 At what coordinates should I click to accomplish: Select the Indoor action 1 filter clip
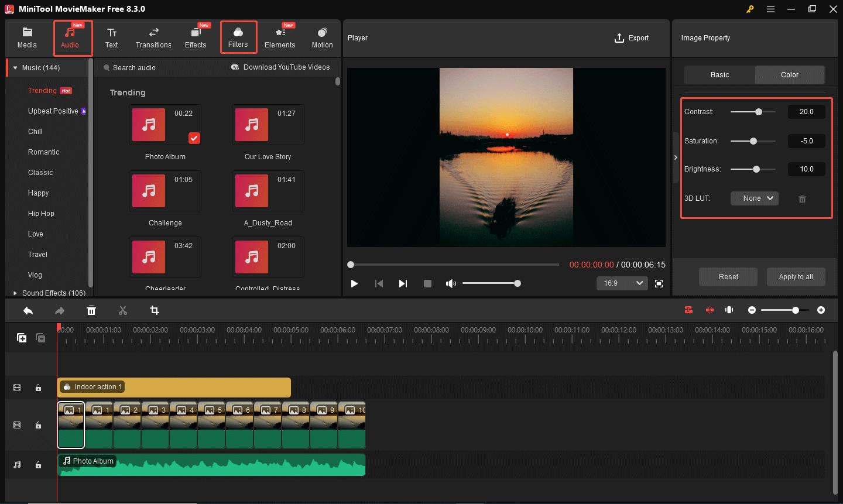point(174,388)
